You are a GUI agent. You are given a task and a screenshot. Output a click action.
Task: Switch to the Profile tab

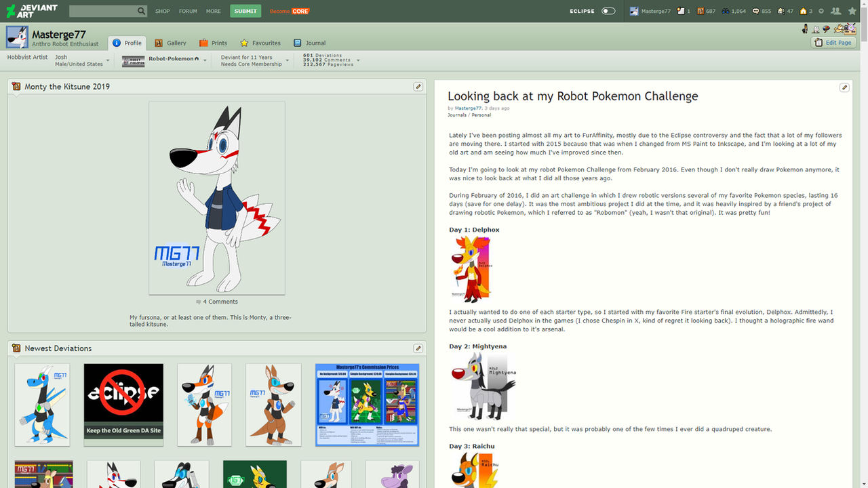click(x=127, y=43)
